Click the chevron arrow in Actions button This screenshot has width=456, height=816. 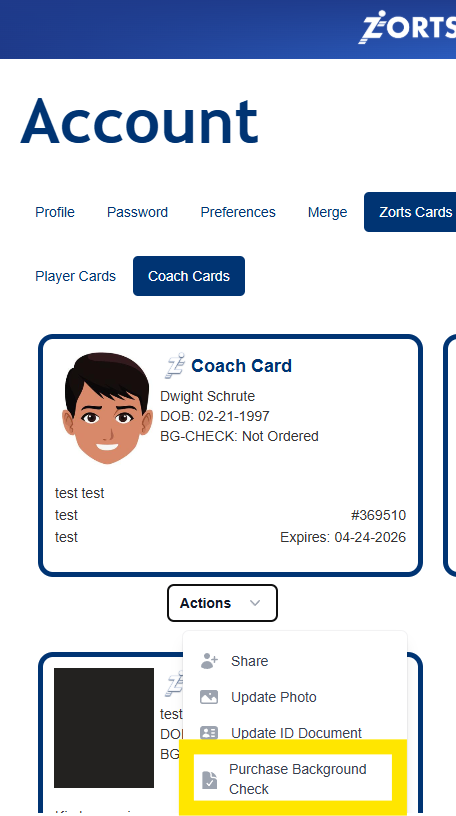coord(255,603)
